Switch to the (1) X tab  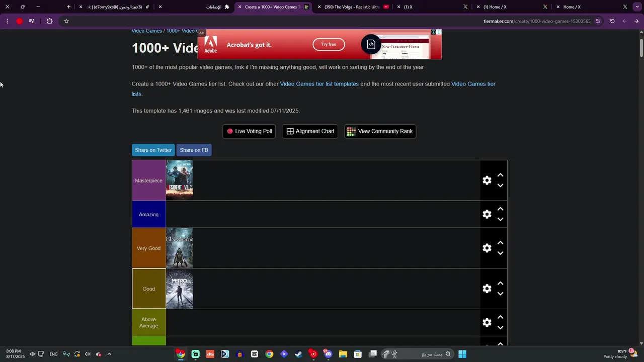[433, 7]
